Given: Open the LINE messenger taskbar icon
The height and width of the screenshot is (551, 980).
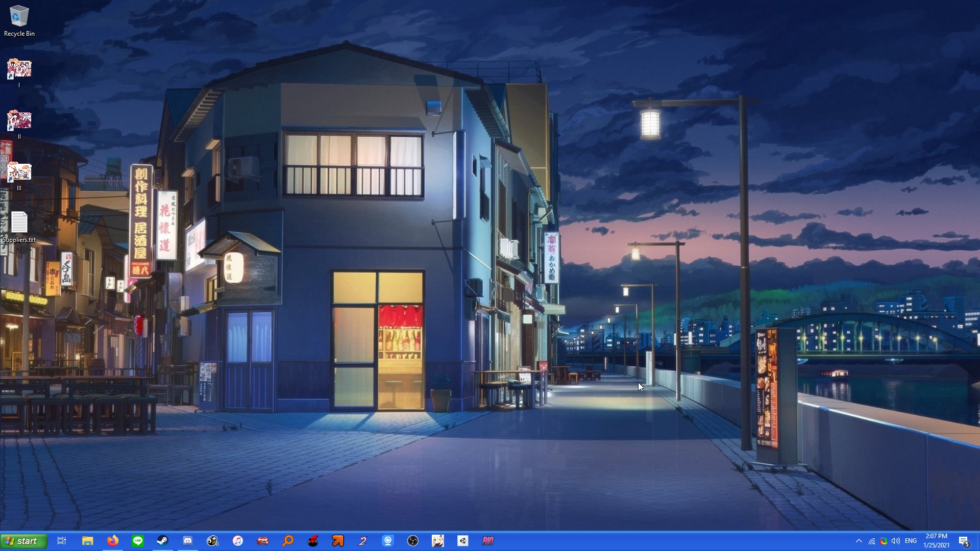Looking at the screenshot, I should [x=138, y=541].
